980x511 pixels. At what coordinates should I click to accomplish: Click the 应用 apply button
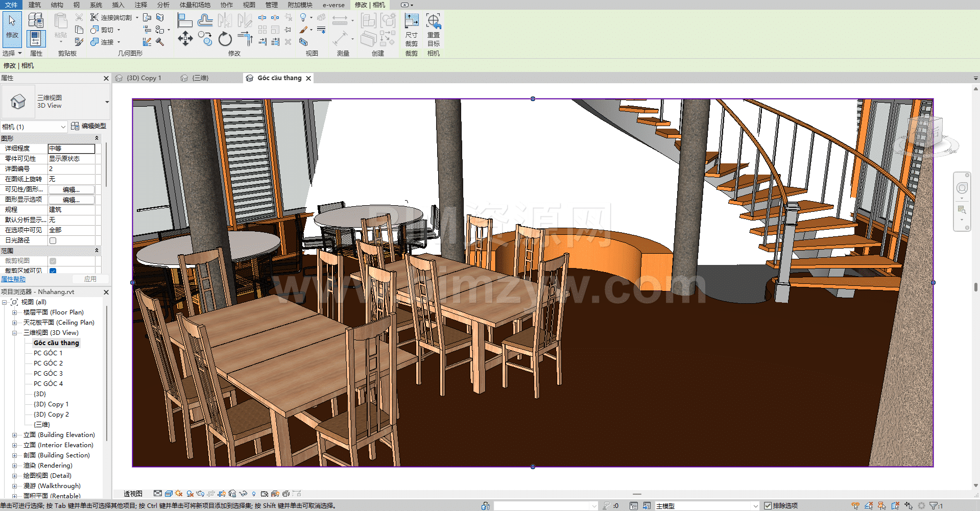tap(90, 279)
